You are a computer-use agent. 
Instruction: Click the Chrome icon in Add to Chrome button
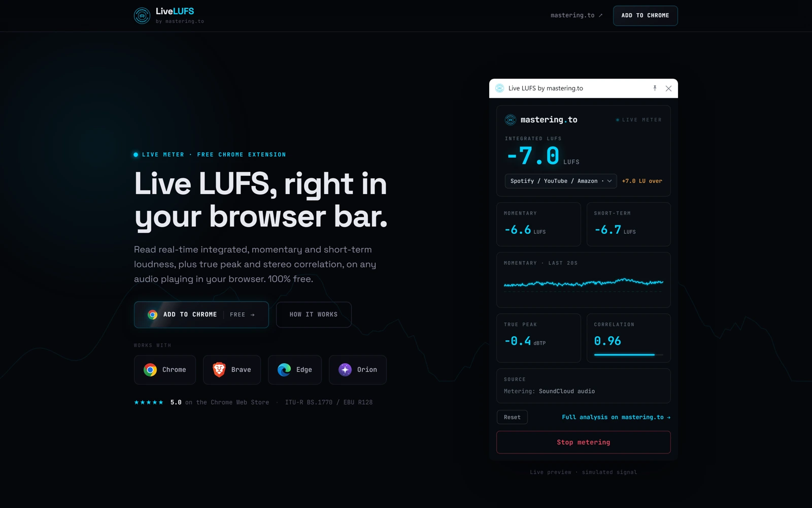click(152, 315)
